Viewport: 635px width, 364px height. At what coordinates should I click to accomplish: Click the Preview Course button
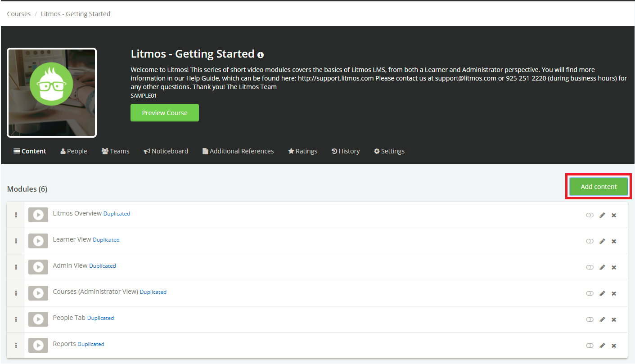165,113
